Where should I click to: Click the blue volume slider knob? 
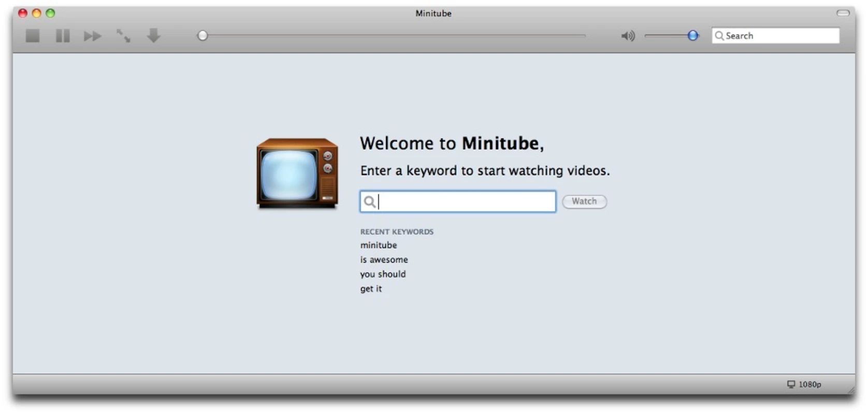coord(693,36)
